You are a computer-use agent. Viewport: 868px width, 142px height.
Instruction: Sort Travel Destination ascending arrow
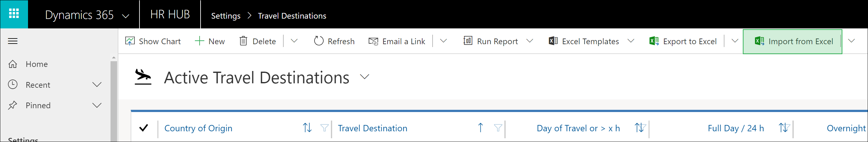tap(480, 128)
